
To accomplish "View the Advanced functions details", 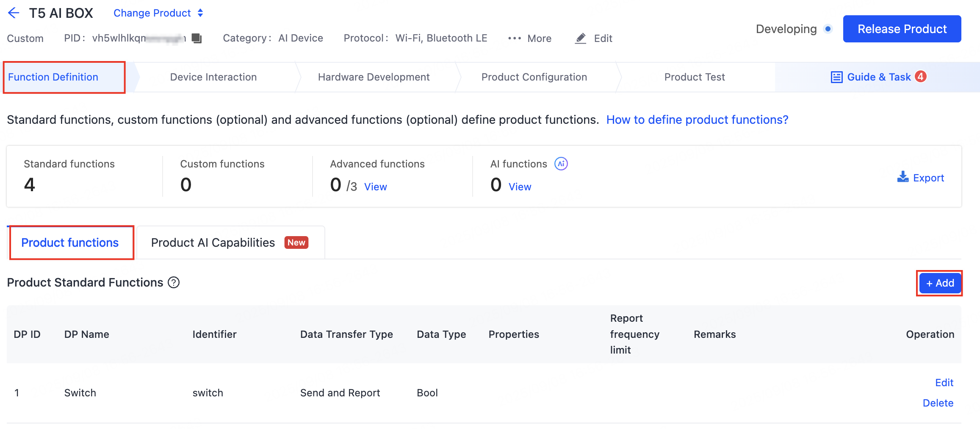I will click(375, 187).
